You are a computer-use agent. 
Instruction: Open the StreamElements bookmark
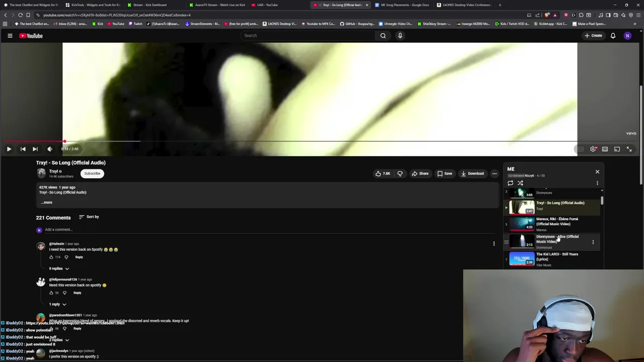tap(202, 24)
